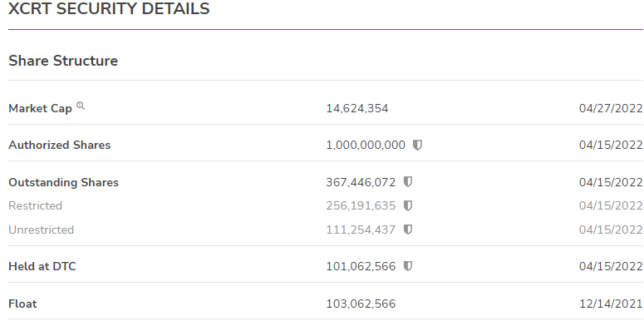Image resolution: width=644 pixels, height=321 pixels.
Task: Click the Unrestricted shares number 111,254,437
Action: pyautogui.click(x=361, y=230)
